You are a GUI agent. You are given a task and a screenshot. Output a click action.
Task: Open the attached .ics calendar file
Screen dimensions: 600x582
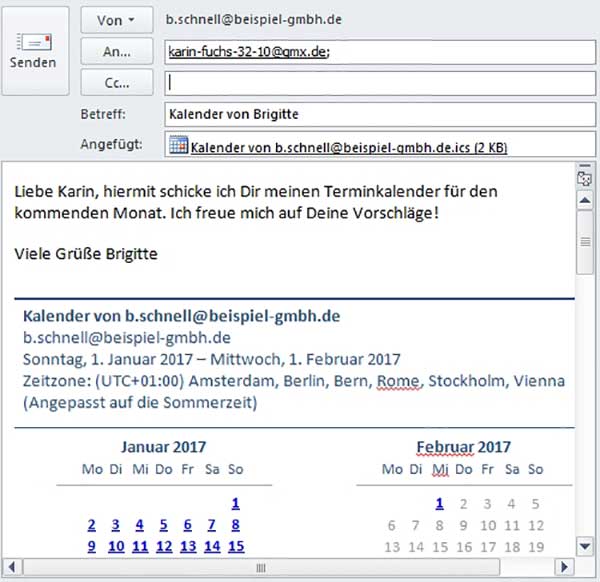(x=349, y=147)
